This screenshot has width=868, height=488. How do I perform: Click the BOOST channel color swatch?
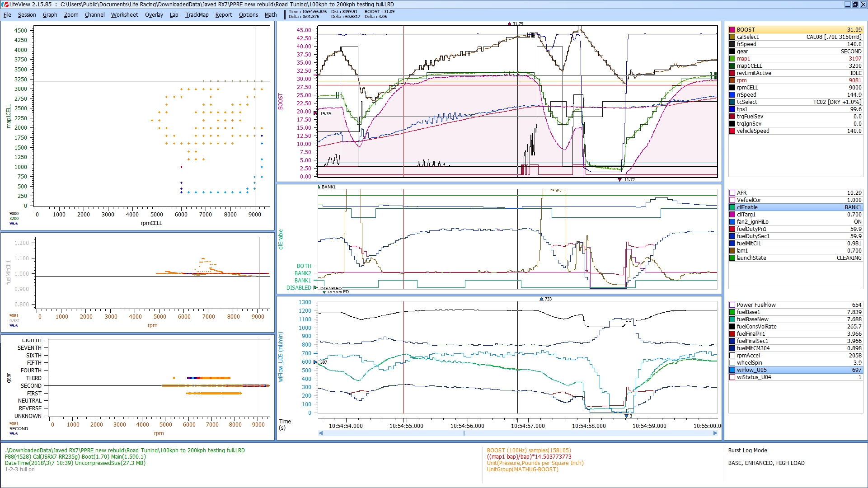coord(732,30)
